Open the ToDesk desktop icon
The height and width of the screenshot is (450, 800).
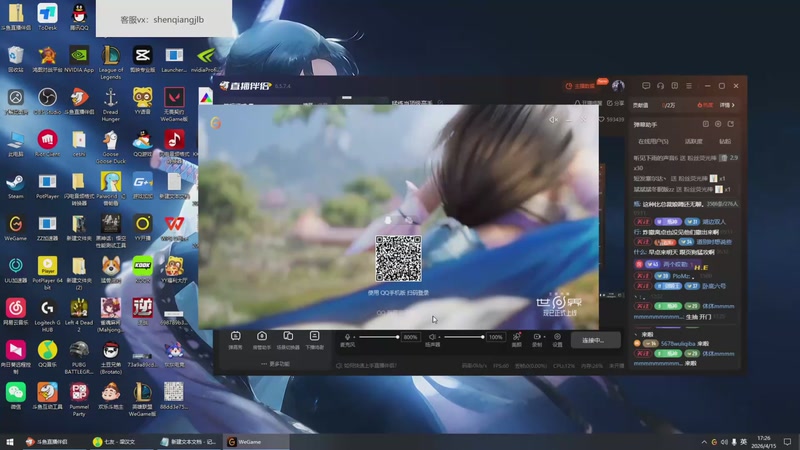coord(47,16)
